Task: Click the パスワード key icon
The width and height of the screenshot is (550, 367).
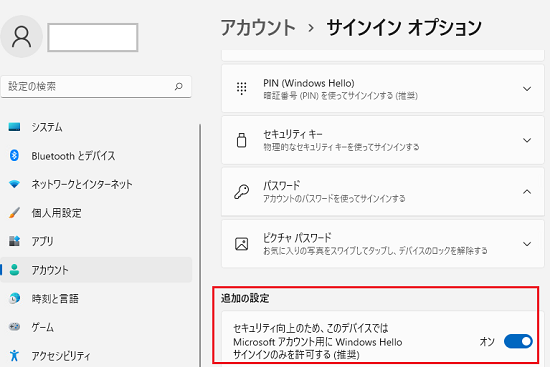Action: click(x=241, y=192)
